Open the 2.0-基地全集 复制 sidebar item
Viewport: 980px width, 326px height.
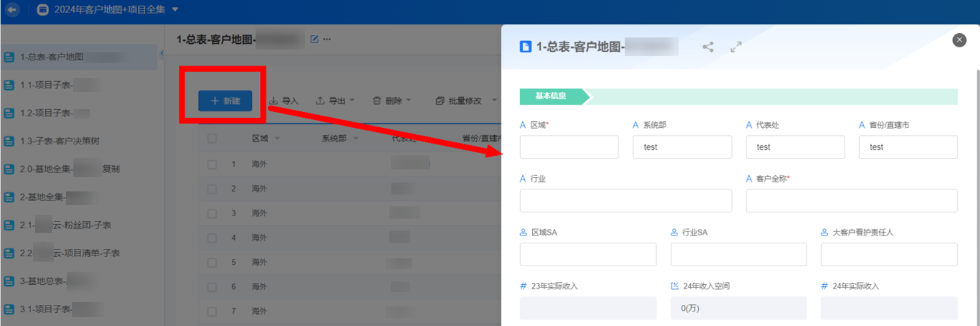pyautogui.click(x=79, y=169)
